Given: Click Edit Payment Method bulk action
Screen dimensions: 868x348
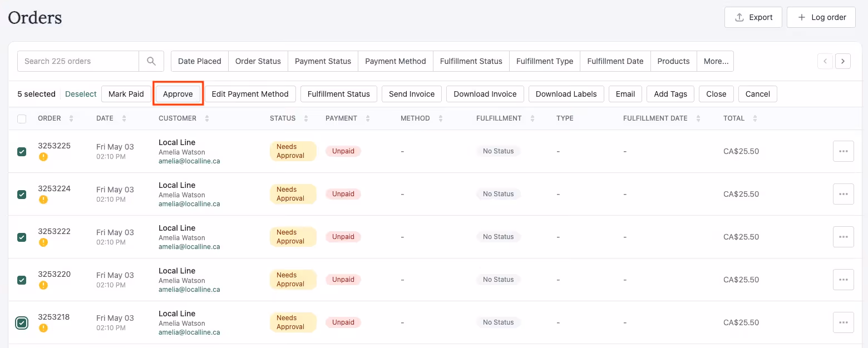Looking at the screenshot, I should coord(250,94).
